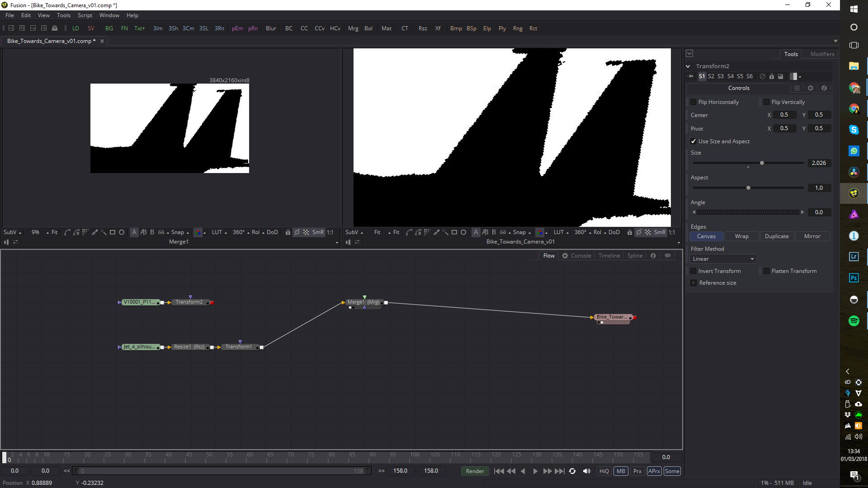
Task: Switch to the Modifiers tab
Action: pos(822,54)
